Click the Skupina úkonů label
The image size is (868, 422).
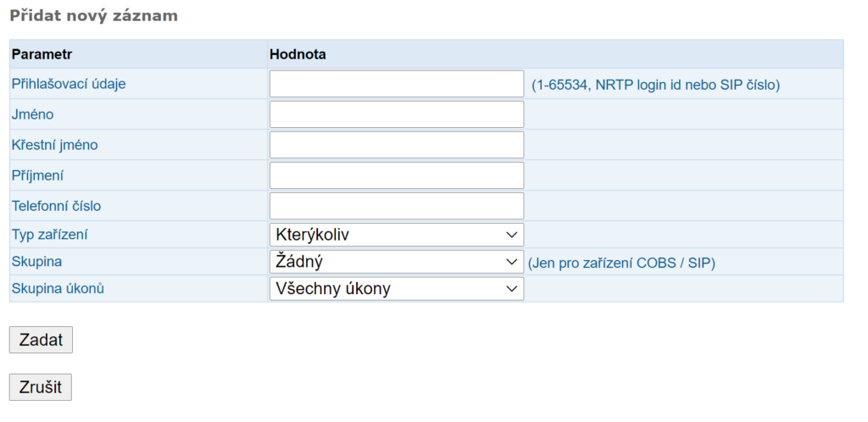pos(58,289)
